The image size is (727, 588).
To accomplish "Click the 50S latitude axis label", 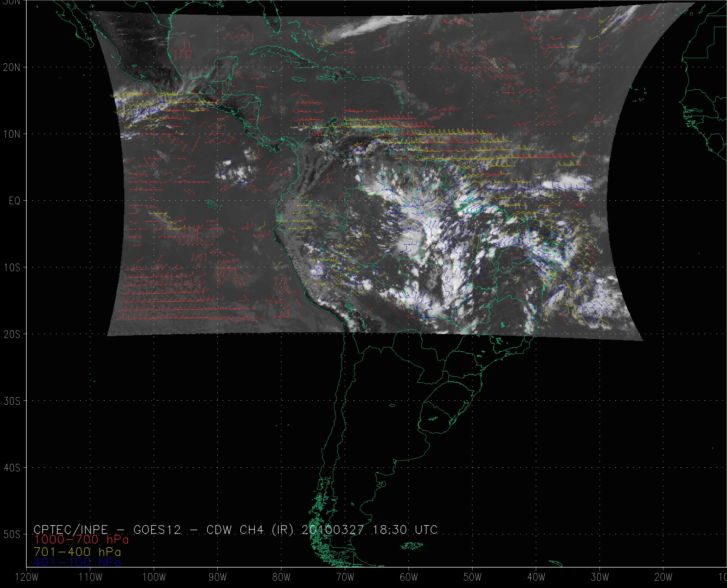I will tap(12, 535).
